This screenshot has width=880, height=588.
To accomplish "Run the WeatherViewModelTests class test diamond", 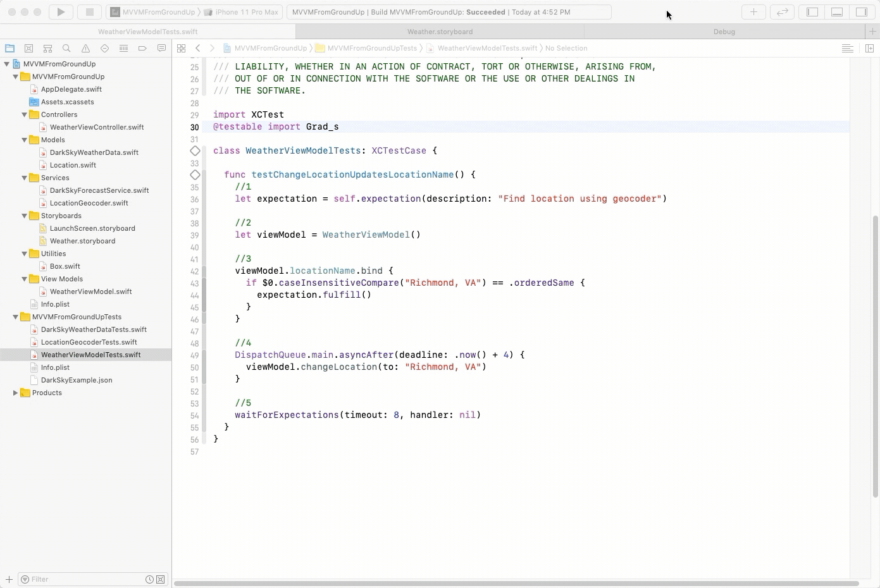I will click(195, 150).
